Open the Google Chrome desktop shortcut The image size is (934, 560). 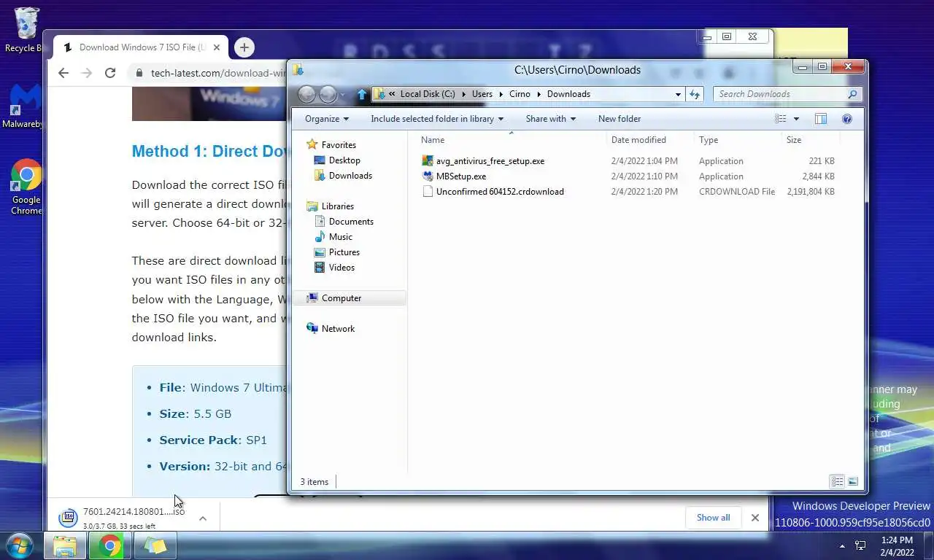tap(26, 187)
